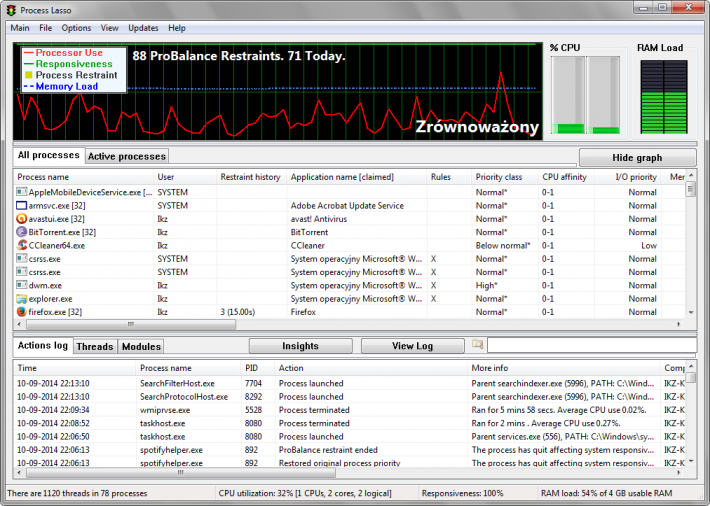Click process list scroll up arrow
710x506 pixels.
[691, 175]
